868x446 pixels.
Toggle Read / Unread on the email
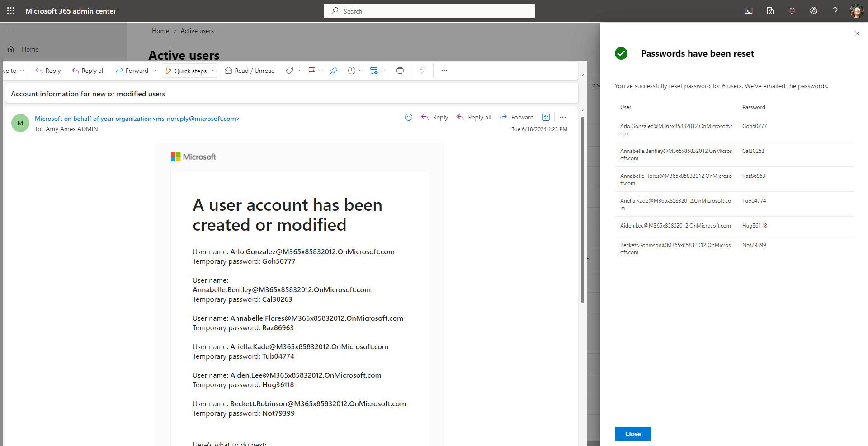click(x=249, y=71)
